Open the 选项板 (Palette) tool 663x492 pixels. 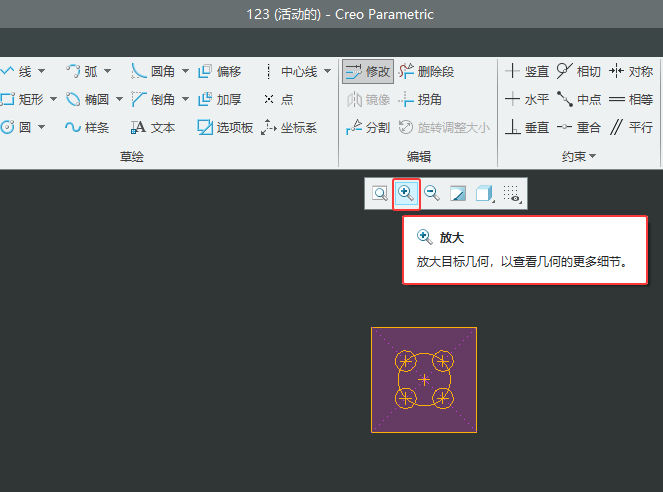click(x=225, y=127)
